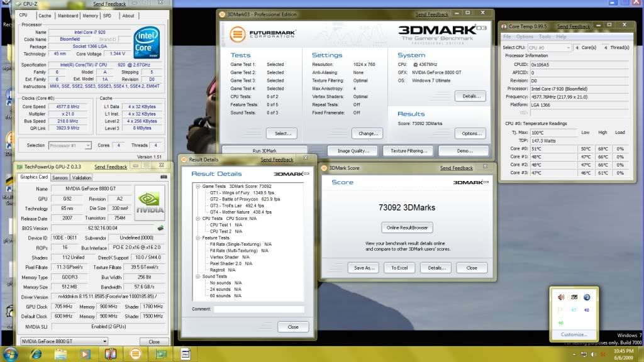Click the middle icon in tray popup top row
This screenshot has width=644, height=362.
574,297
